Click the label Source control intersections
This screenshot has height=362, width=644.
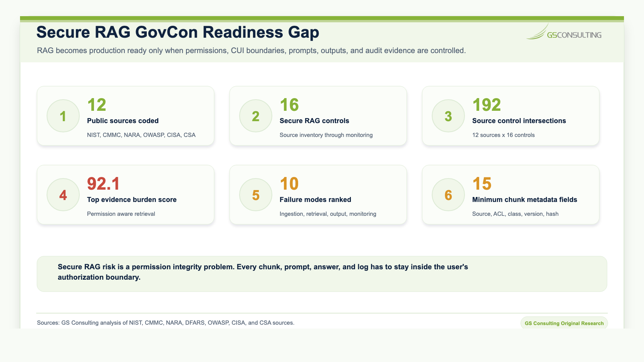[519, 121]
